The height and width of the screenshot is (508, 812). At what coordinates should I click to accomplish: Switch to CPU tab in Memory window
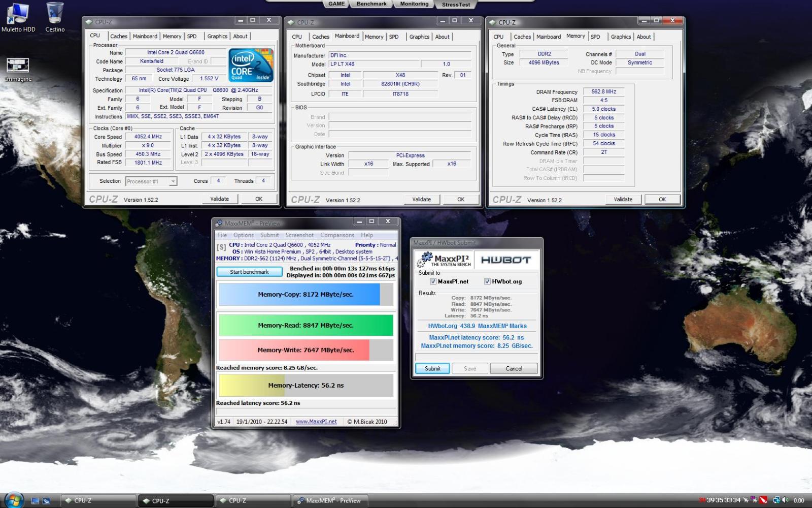click(498, 37)
